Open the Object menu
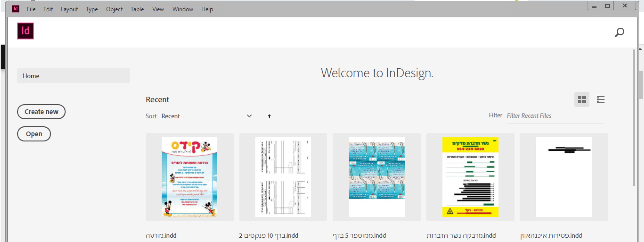644x242 pixels. pos(114,9)
